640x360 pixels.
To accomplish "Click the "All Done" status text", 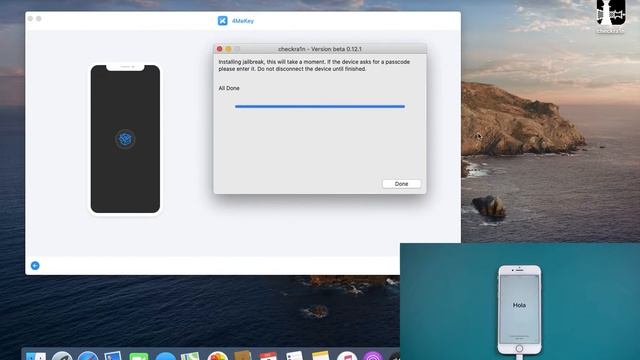I will point(229,88).
